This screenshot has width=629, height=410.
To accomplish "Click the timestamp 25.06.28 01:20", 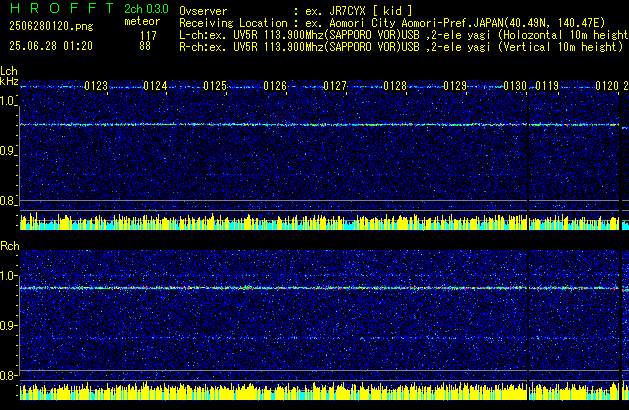I will 51,46.
